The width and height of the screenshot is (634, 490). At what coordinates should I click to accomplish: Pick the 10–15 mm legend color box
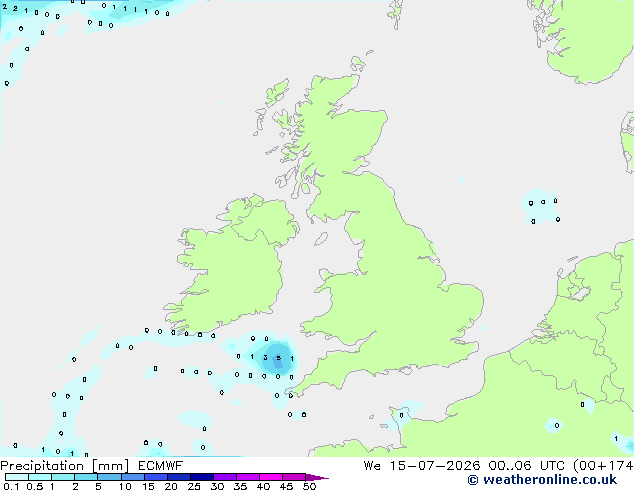[x=132, y=477]
